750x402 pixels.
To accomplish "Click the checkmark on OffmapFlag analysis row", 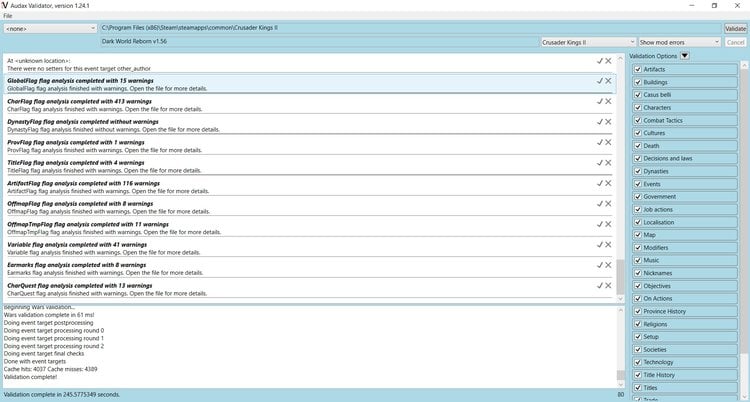I will pyautogui.click(x=599, y=203).
